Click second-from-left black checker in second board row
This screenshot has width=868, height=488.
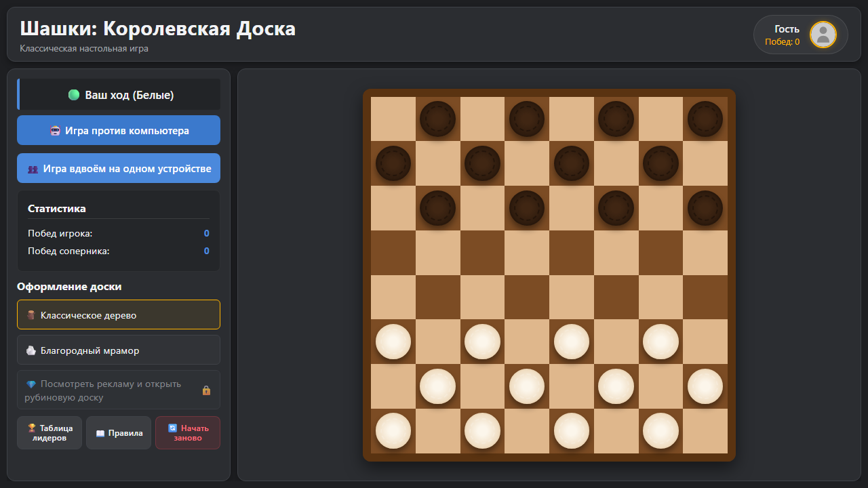coord(482,163)
